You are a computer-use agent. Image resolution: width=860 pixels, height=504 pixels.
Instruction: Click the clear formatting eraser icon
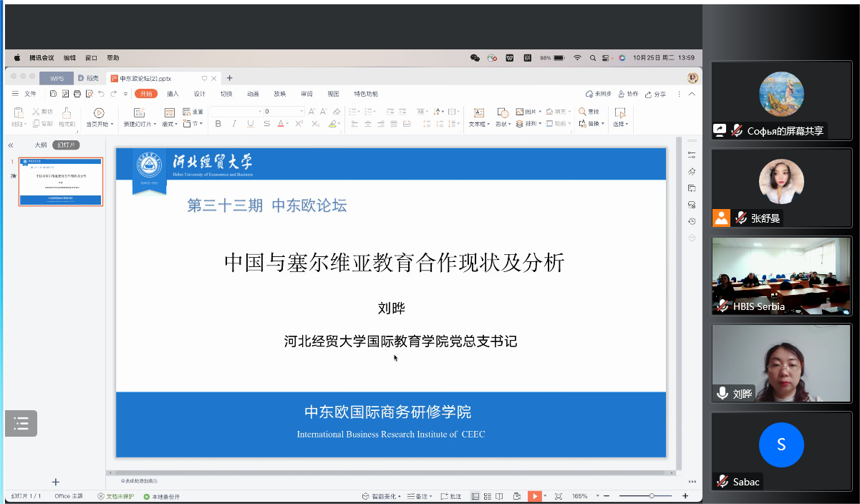pyautogui.click(x=337, y=112)
